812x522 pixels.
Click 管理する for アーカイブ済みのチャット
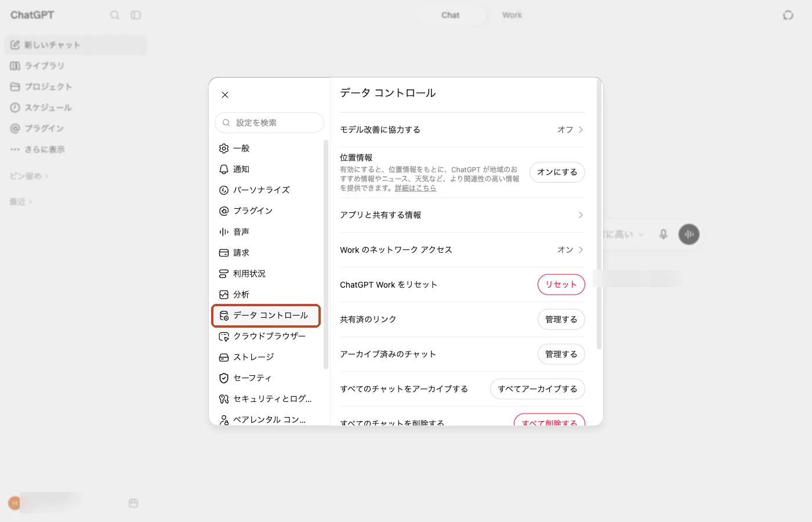pos(561,354)
